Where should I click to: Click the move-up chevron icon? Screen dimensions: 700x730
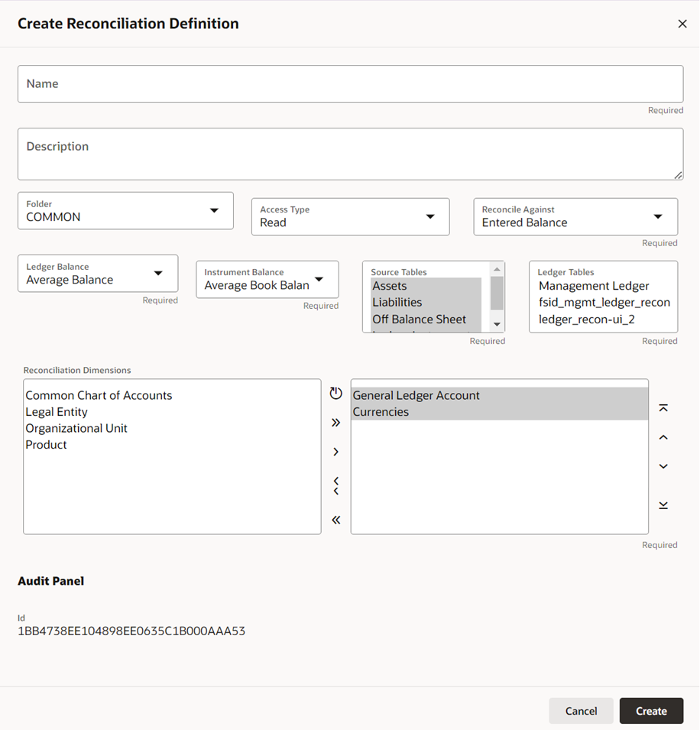pyautogui.click(x=663, y=436)
